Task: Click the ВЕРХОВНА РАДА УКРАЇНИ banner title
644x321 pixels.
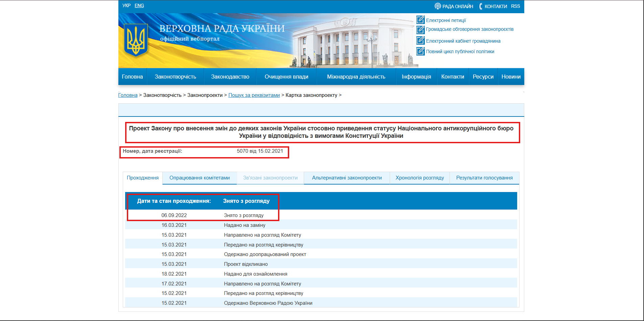Action: [x=222, y=28]
